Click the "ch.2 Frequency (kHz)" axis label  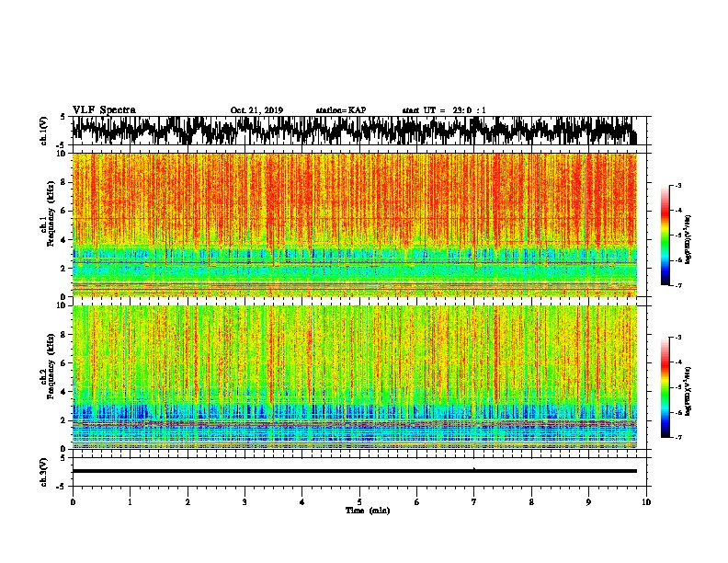[48, 366]
